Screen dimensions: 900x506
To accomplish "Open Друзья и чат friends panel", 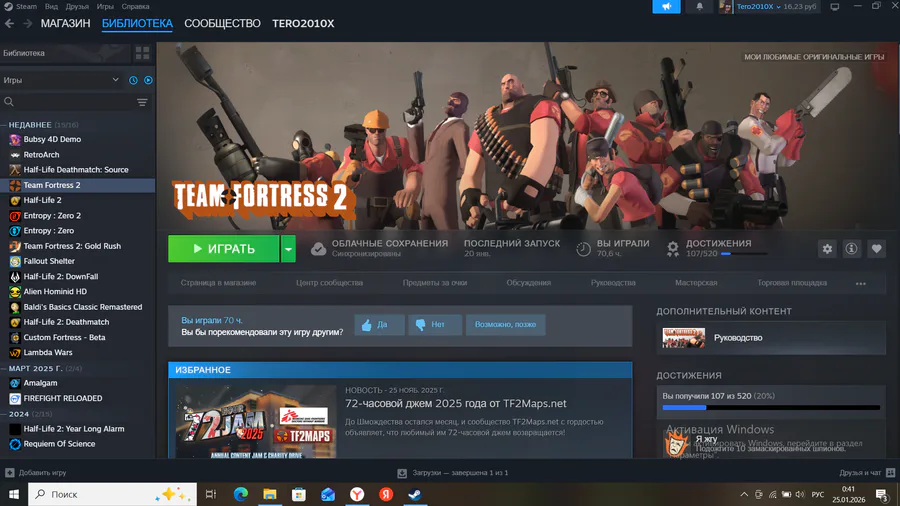I will click(867, 473).
